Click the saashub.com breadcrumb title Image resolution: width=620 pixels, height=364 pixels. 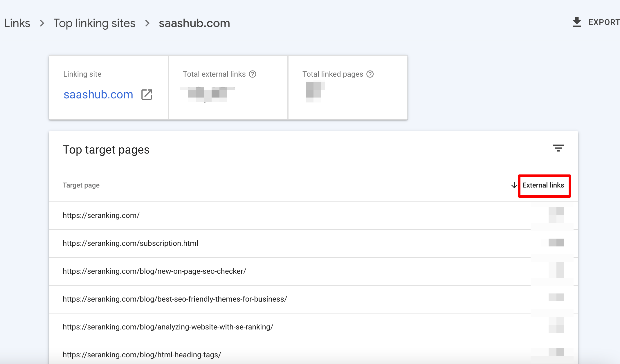pyautogui.click(x=194, y=23)
